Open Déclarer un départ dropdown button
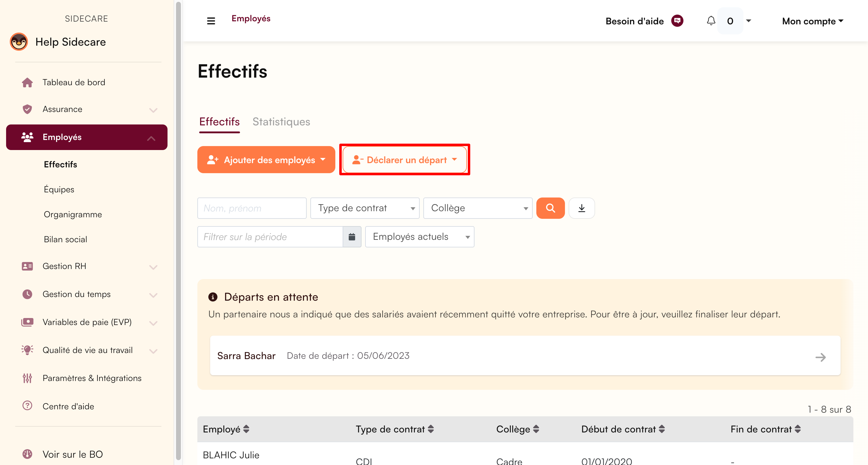This screenshot has width=868, height=465. (405, 159)
